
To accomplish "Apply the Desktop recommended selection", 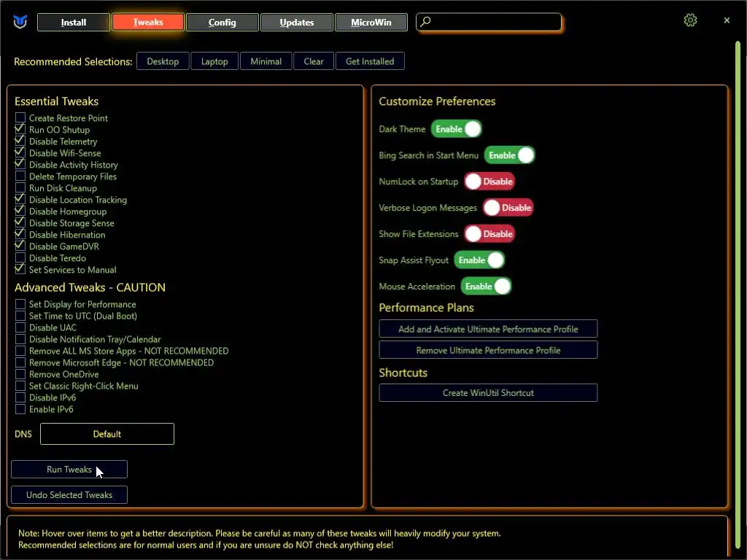I will (x=163, y=61).
